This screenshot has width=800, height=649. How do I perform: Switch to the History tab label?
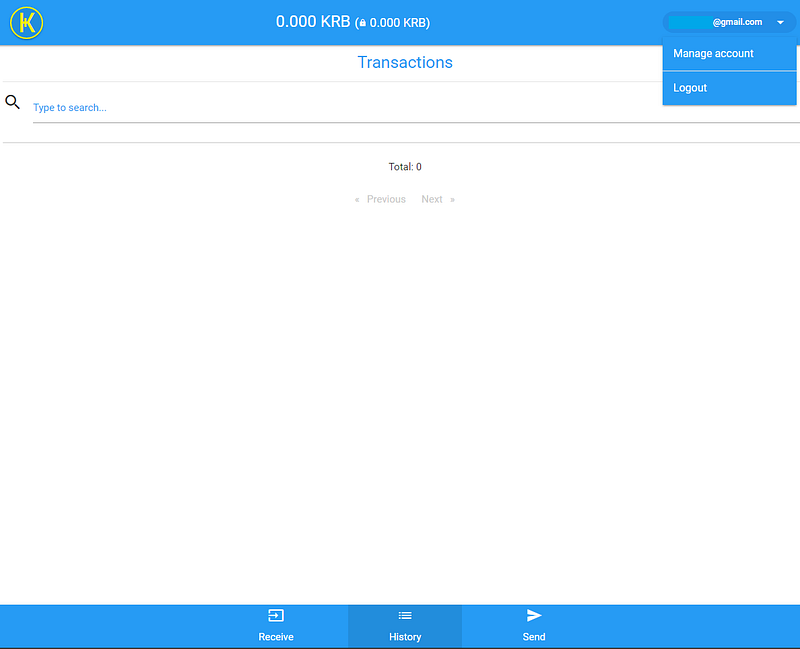(405, 637)
